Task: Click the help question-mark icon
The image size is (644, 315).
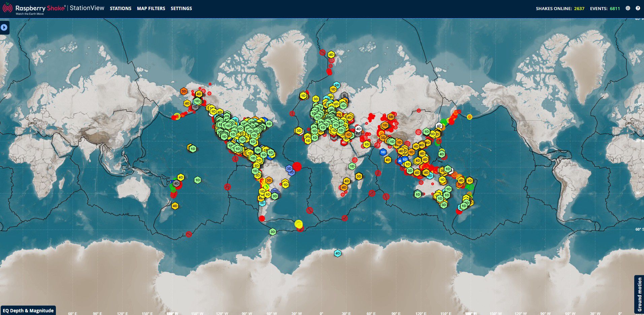Action: click(637, 8)
